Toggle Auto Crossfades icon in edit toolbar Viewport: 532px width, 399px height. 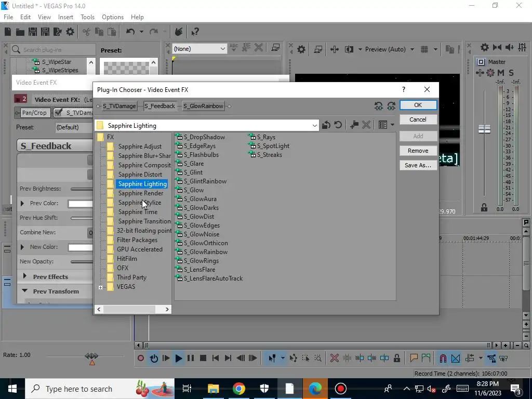point(456,358)
